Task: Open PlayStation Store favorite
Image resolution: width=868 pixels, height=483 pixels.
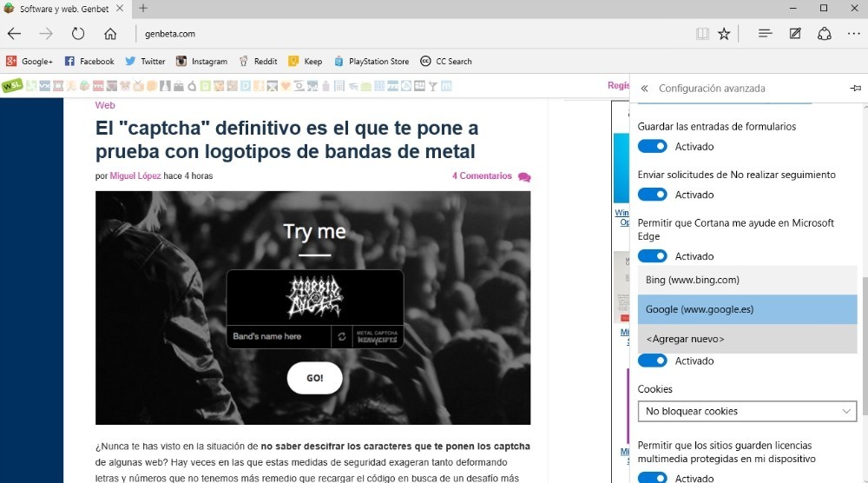Action: [x=372, y=62]
